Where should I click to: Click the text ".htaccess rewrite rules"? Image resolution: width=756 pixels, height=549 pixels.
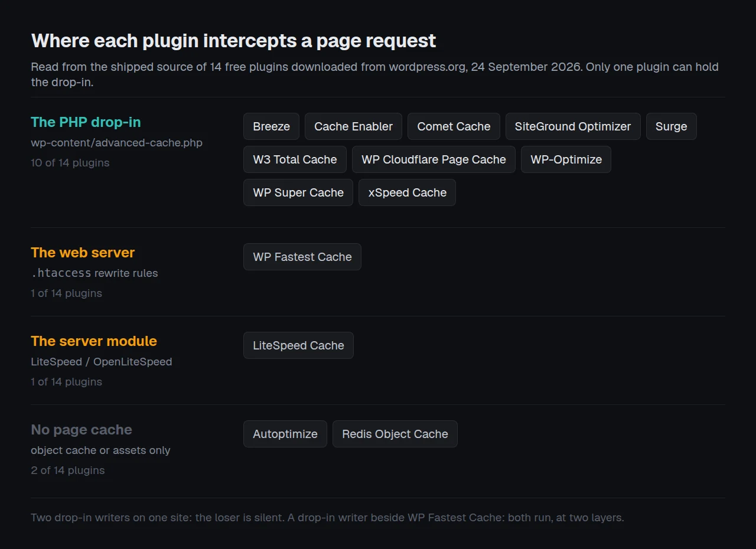[94, 273]
